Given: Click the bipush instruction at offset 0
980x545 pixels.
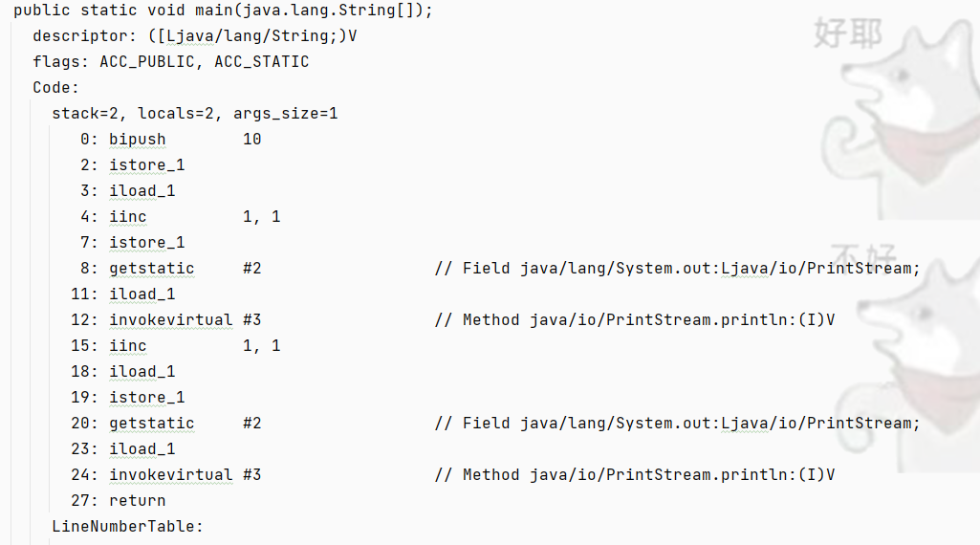Looking at the screenshot, I should [x=138, y=140].
